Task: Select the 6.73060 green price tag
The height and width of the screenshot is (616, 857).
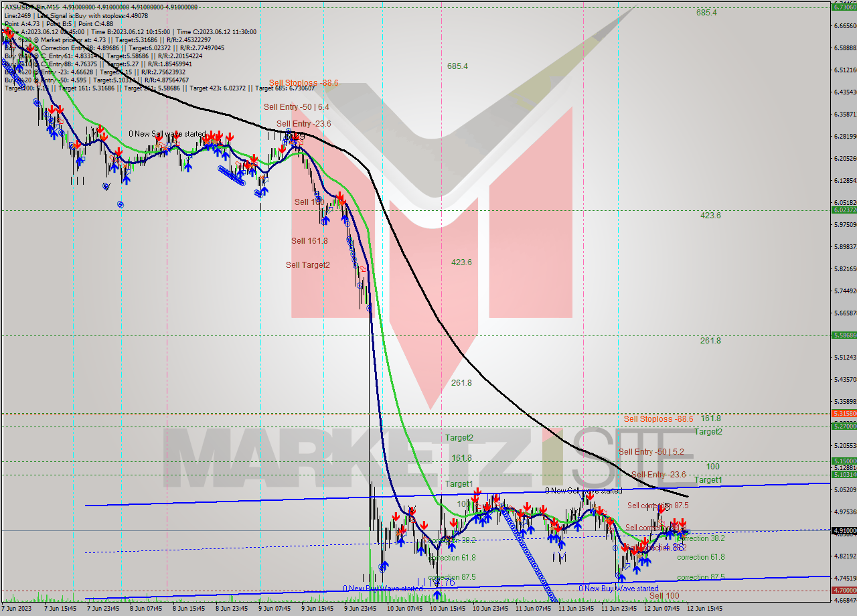Action: (844, 7)
